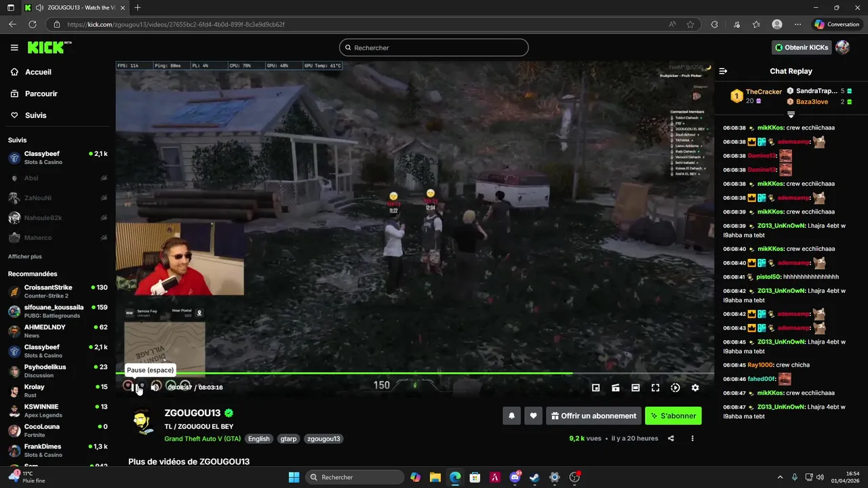Click Grand Theft Auto V (GTA) category link

pos(203,439)
